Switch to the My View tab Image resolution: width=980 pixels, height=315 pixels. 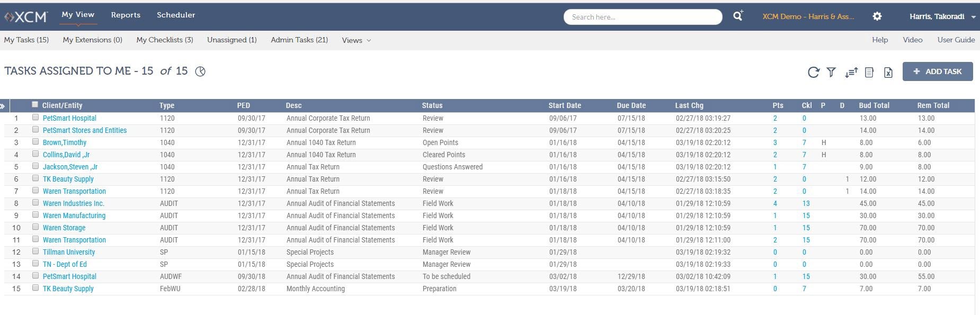click(78, 15)
